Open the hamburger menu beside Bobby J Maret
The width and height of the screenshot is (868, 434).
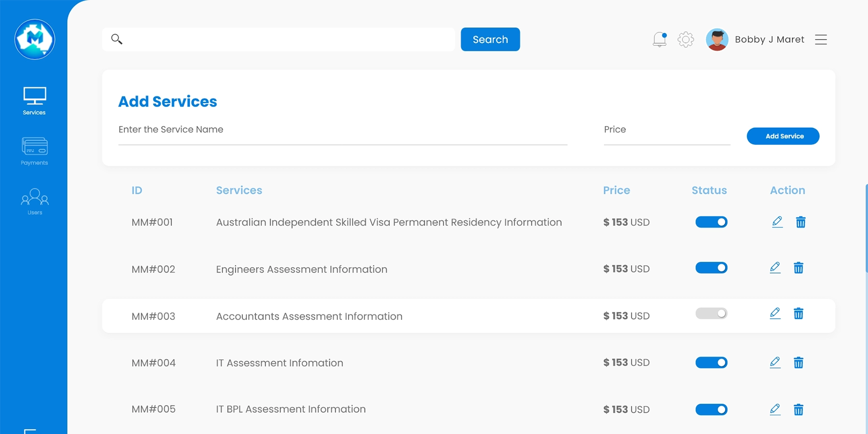coord(821,40)
